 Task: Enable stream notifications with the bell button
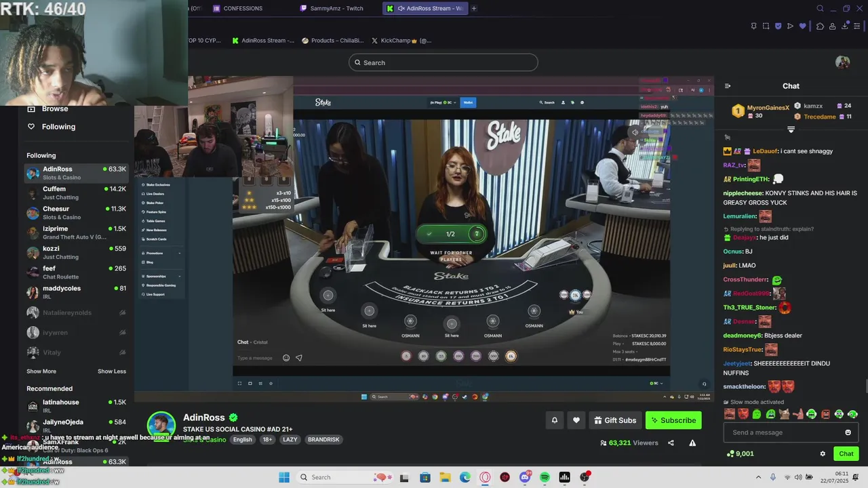point(554,420)
